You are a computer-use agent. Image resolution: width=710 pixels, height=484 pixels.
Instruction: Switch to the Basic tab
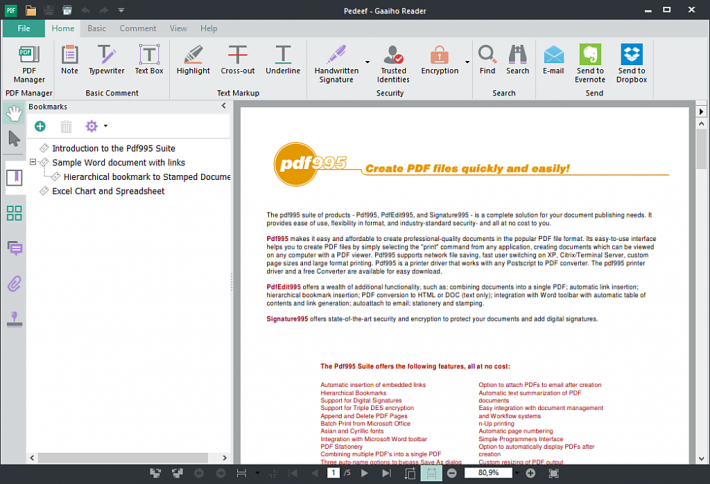click(96, 28)
